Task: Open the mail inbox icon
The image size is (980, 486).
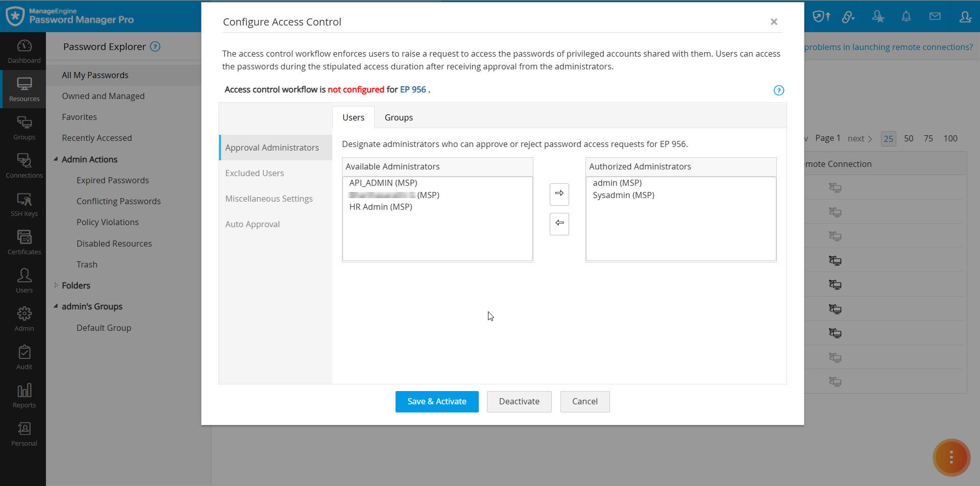Action: pos(935,16)
